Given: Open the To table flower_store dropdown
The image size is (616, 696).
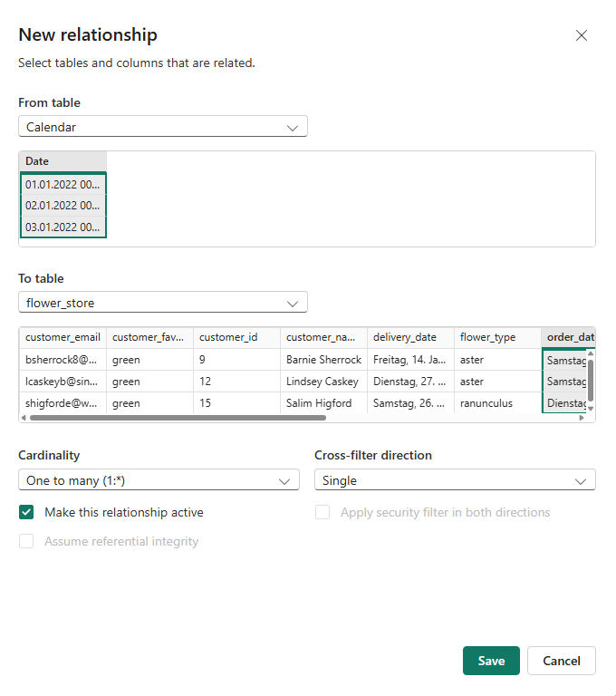Looking at the screenshot, I should tap(163, 303).
